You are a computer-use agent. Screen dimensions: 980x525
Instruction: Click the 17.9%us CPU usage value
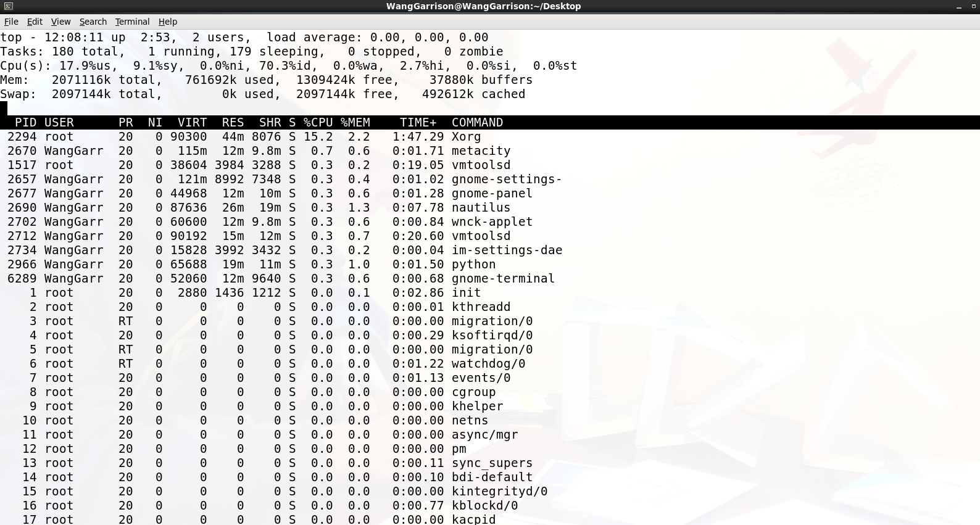click(x=85, y=66)
